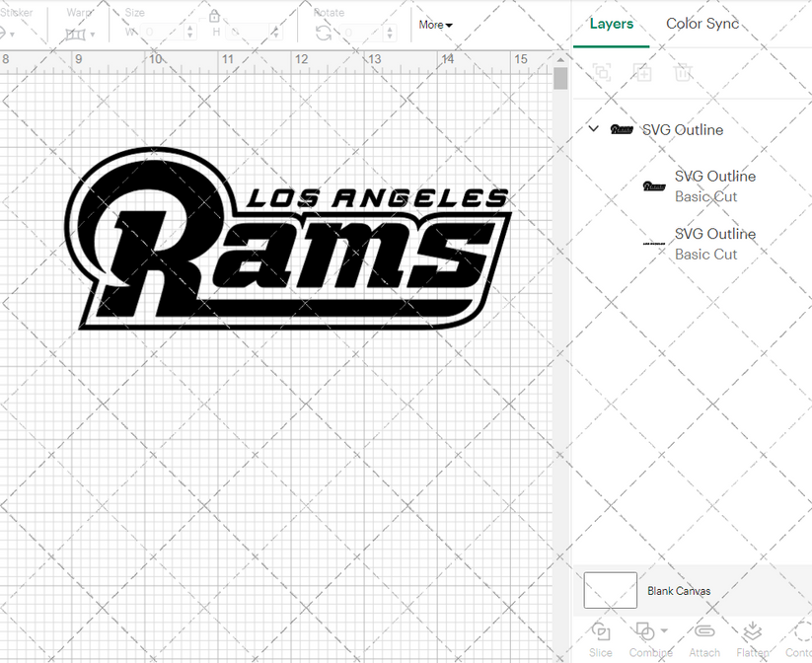
Task: Open the Layers tab
Action: (x=611, y=24)
